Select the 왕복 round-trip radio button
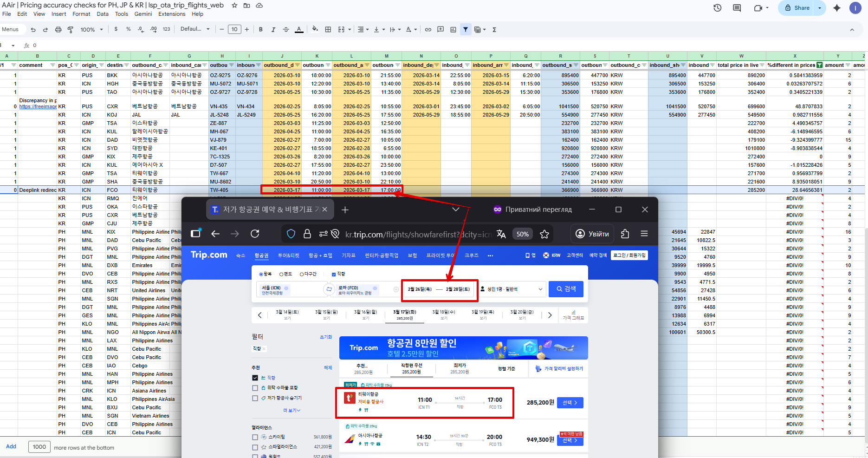868x458 pixels. pyautogui.click(x=261, y=274)
